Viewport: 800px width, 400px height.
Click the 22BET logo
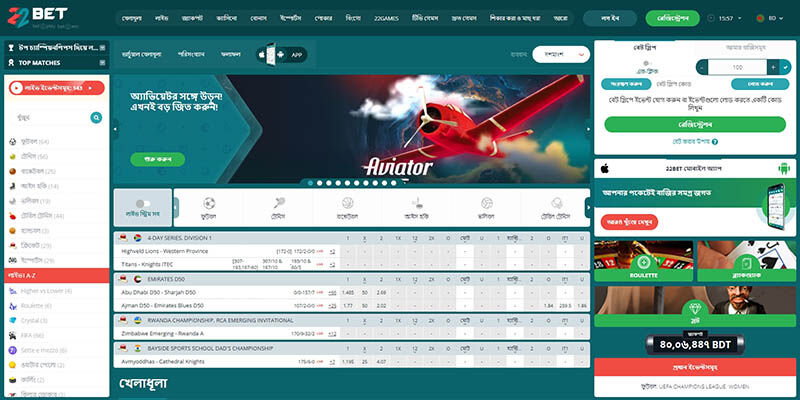click(x=43, y=18)
